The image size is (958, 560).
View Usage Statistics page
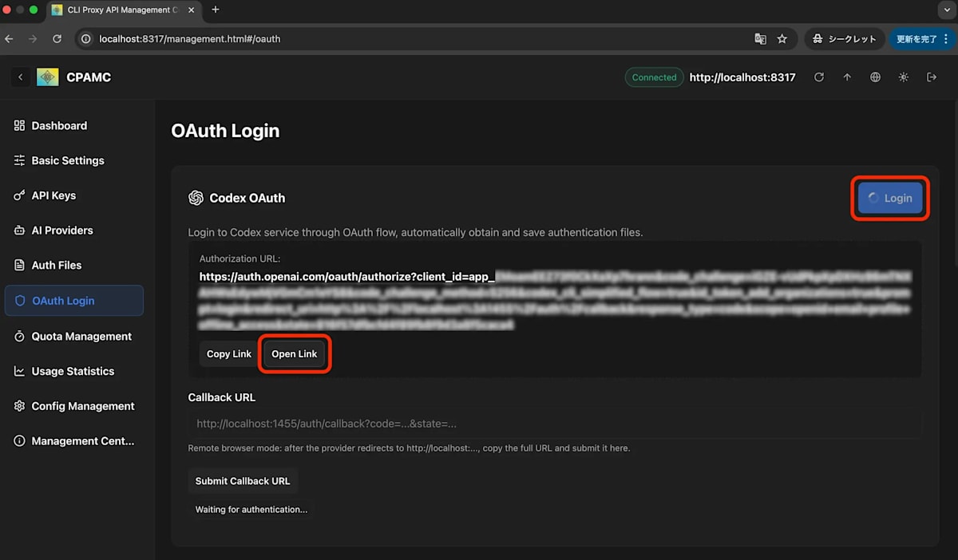(x=73, y=371)
